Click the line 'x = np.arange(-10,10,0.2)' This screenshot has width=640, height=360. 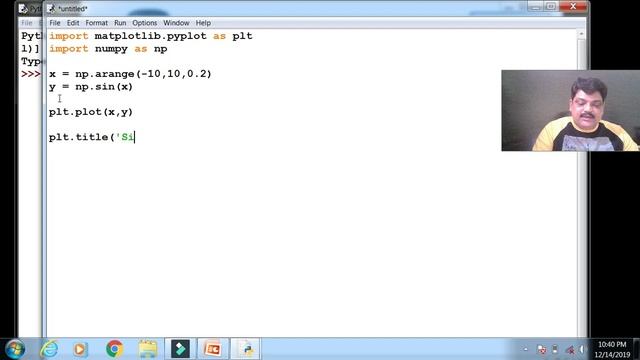(130, 74)
